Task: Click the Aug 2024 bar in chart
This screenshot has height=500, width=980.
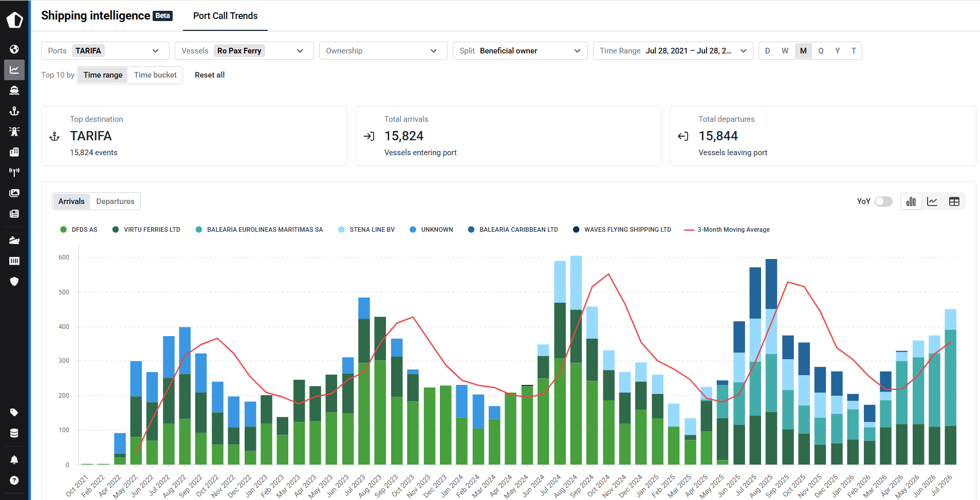Action: (x=576, y=360)
